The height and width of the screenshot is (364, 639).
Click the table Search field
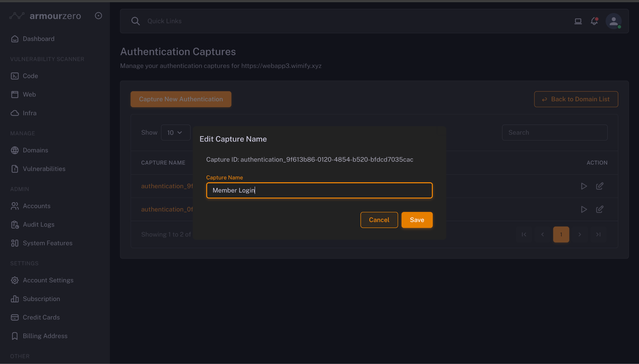[554, 133]
